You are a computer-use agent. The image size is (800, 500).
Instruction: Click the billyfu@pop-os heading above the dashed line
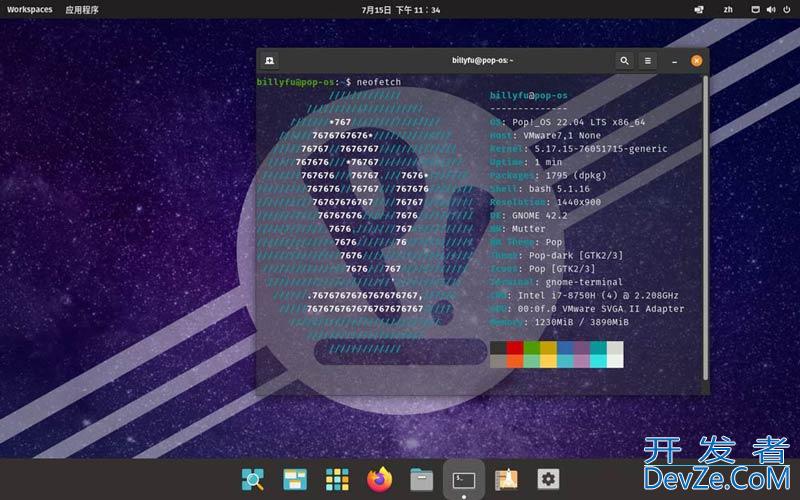[529, 95]
